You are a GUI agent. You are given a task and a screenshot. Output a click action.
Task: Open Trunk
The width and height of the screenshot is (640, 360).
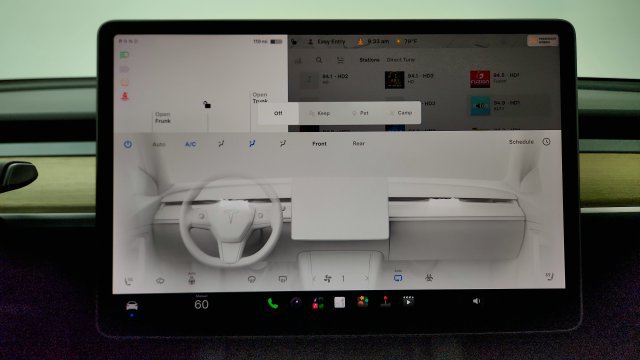pyautogui.click(x=260, y=98)
